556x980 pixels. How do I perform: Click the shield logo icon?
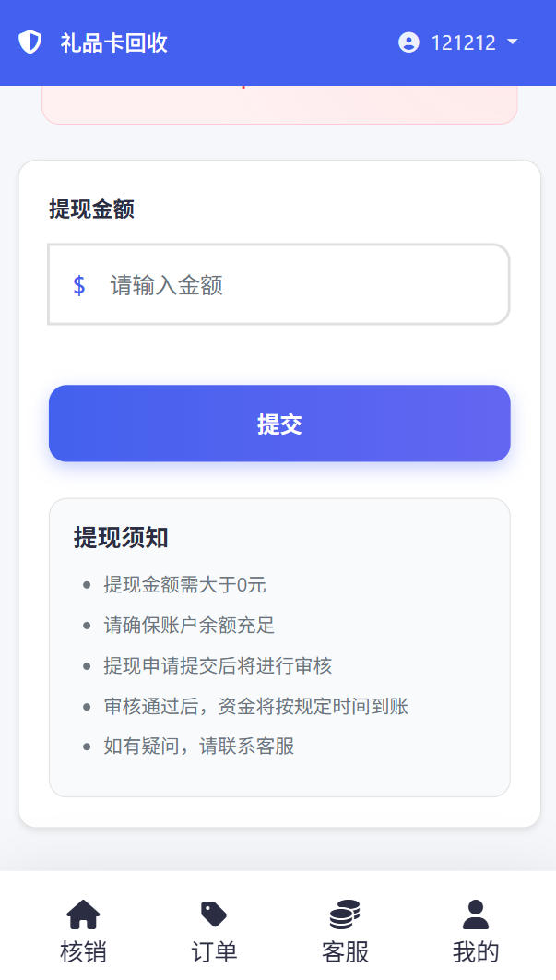coord(30,42)
